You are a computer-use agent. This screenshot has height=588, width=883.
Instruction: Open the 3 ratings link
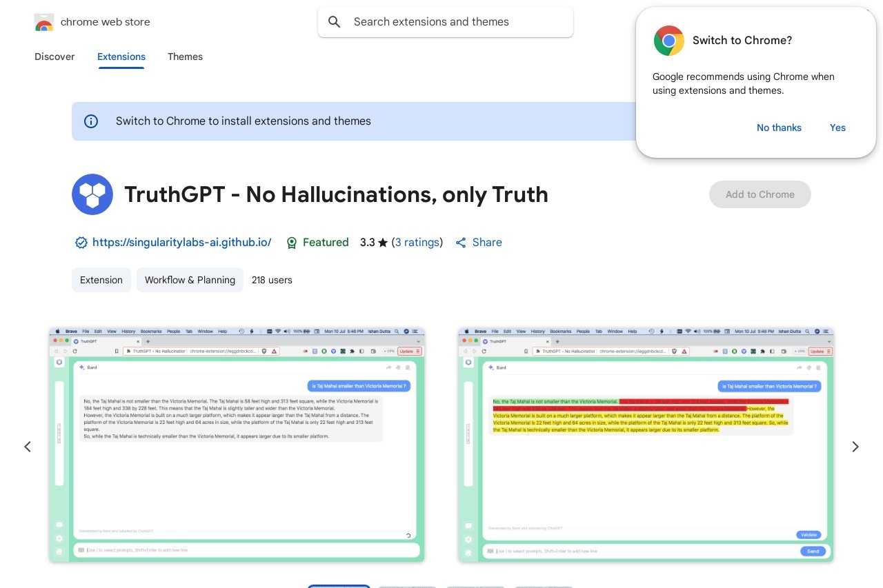417,243
